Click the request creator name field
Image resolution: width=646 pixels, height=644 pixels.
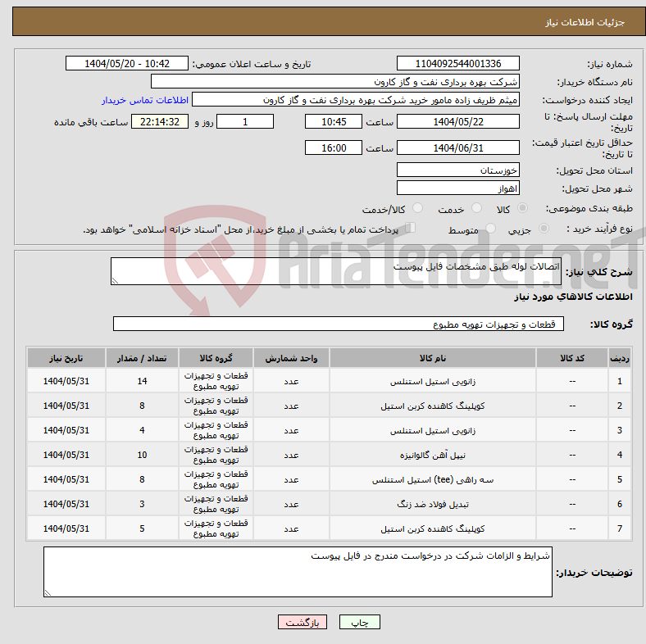tap(356, 100)
